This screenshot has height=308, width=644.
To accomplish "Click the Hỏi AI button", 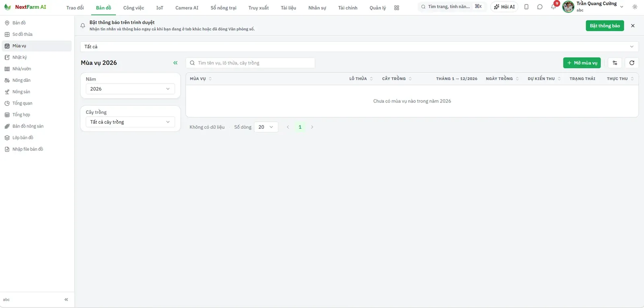I will tap(504, 7).
